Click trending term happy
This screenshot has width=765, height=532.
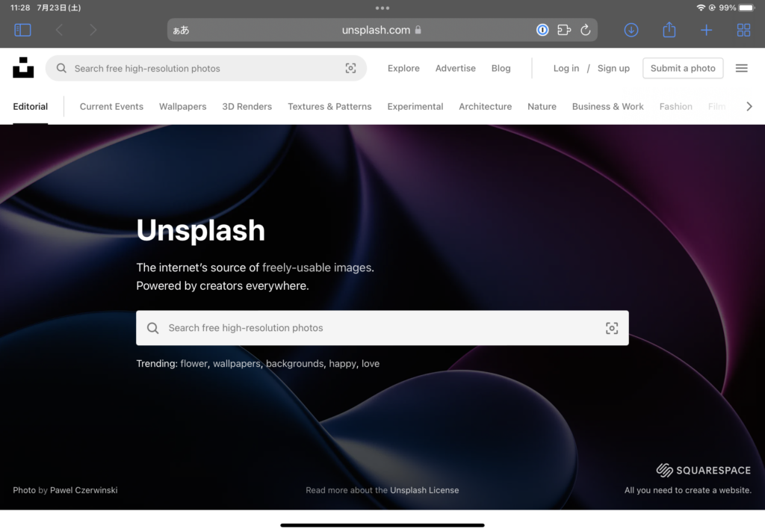[x=342, y=364]
